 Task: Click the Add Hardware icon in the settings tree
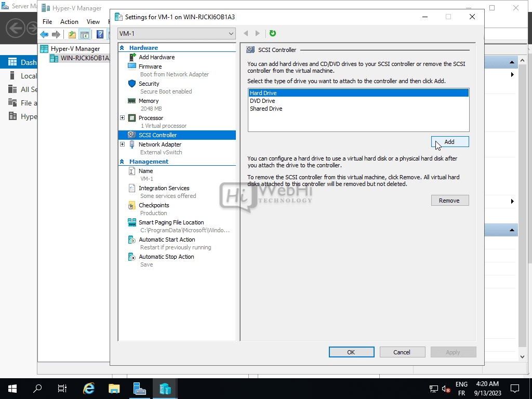coord(132,57)
